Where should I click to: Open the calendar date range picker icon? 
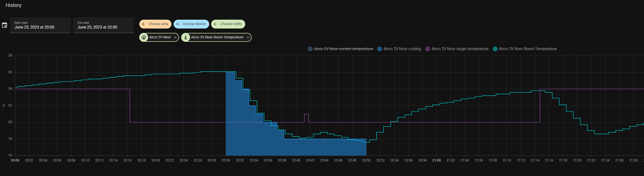coord(4,25)
